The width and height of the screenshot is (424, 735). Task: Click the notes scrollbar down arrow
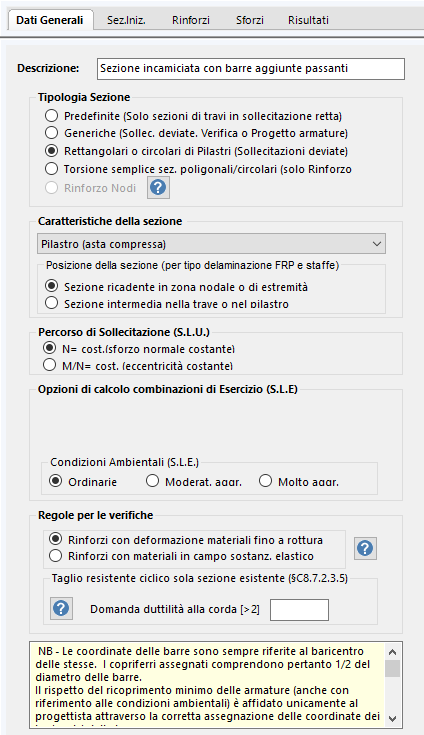click(393, 718)
